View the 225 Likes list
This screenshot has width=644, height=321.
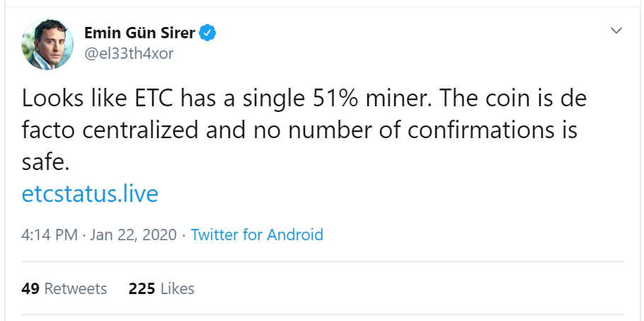coord(161,288)
